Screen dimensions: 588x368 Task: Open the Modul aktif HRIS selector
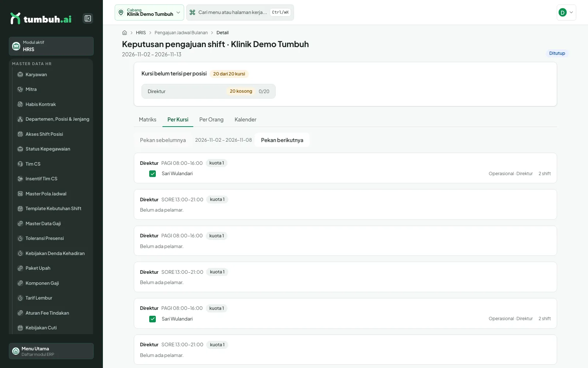pyautogui.click(x=51, y=46)
